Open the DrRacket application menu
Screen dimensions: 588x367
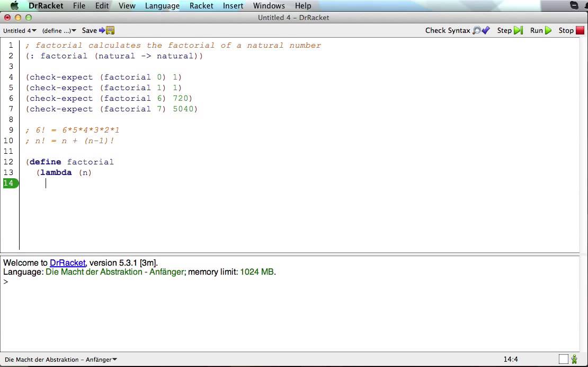tap(46, 6)
